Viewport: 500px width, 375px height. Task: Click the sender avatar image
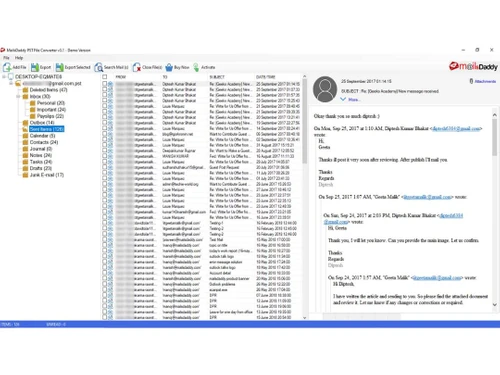coord(325,89)
